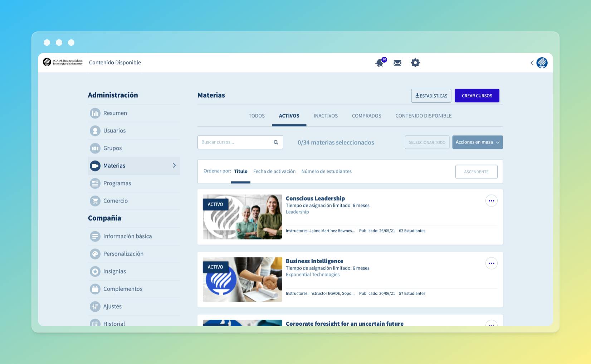Image resolution: width=591 pixels, height=364 pixels.
Task: Open options menu on Business Intelligence course
Action: (x=491, y=263)
